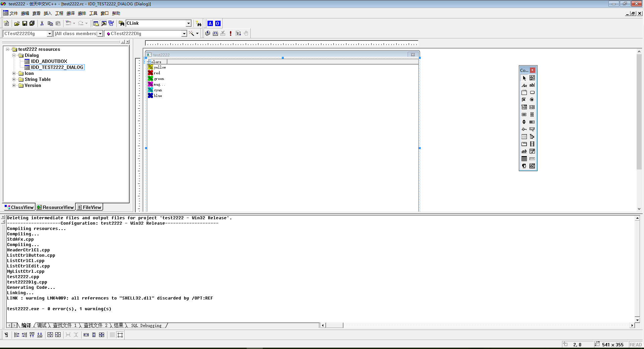
Task: Select the Group Box control
Action: click(524, 93)
